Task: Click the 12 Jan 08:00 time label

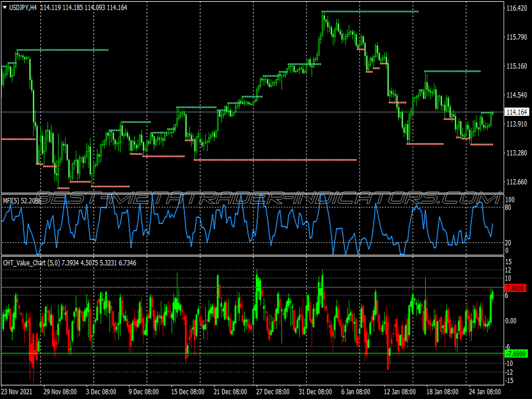Action: click(400, 391)
